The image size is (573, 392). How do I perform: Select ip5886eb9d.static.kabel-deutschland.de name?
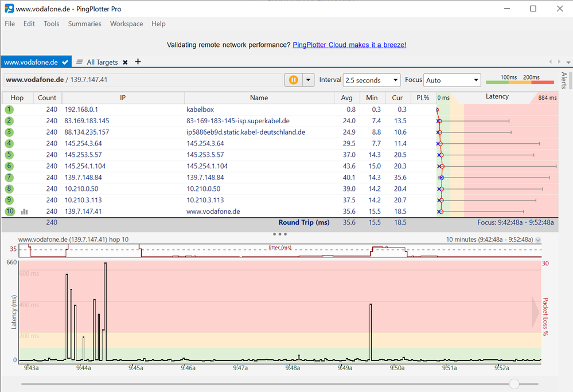(246, 132)
